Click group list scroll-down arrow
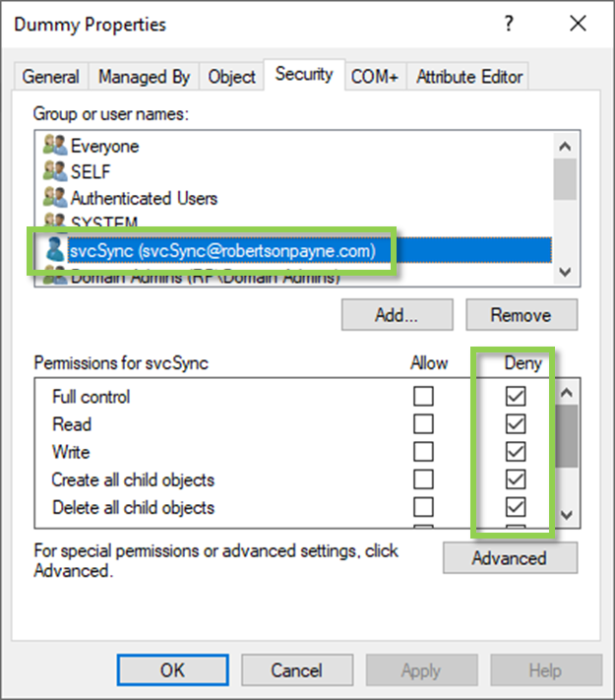 click(565, 272)
